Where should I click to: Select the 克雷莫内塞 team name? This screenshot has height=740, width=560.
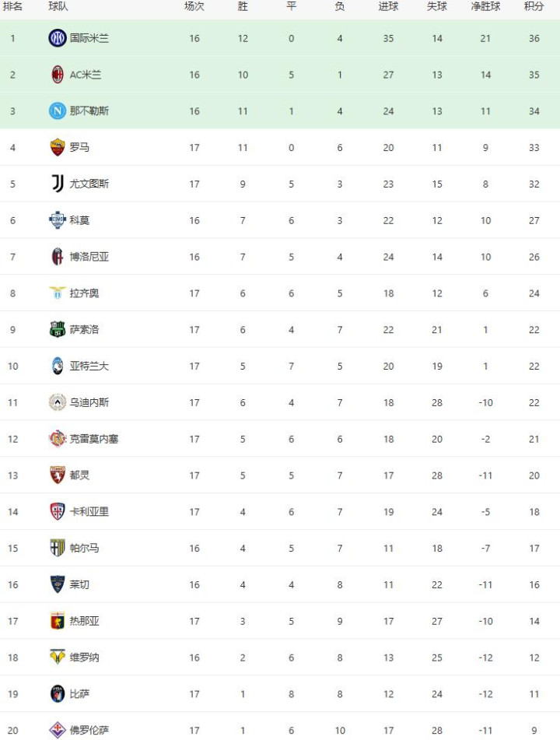(x=94, y=439)
